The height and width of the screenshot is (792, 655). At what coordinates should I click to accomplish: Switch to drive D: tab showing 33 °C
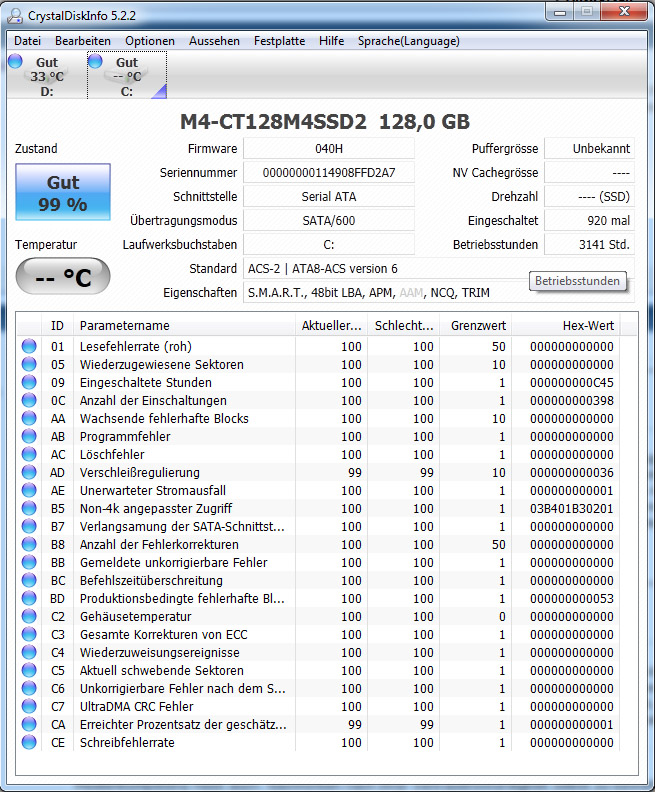[x=46, y=76]
